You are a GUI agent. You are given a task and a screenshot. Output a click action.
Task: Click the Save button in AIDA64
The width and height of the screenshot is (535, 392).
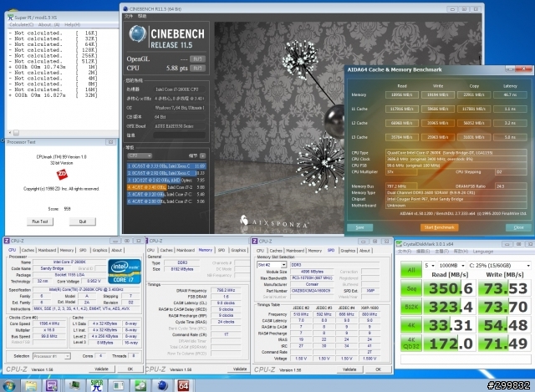(360, 227)
